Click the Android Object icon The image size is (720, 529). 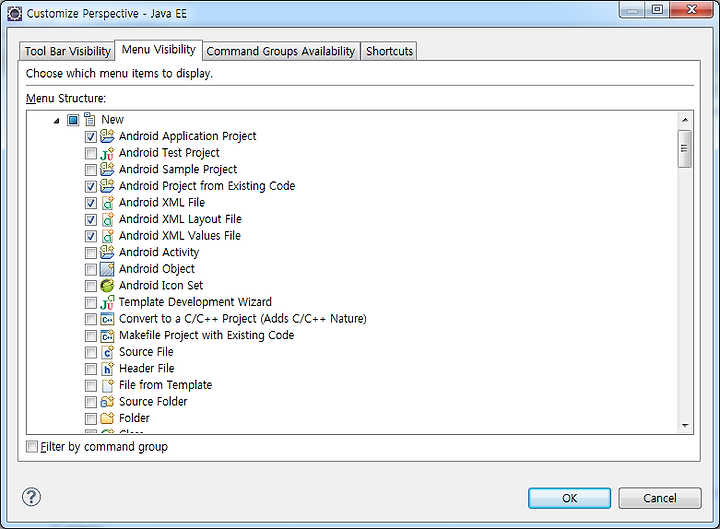(107, 269)
